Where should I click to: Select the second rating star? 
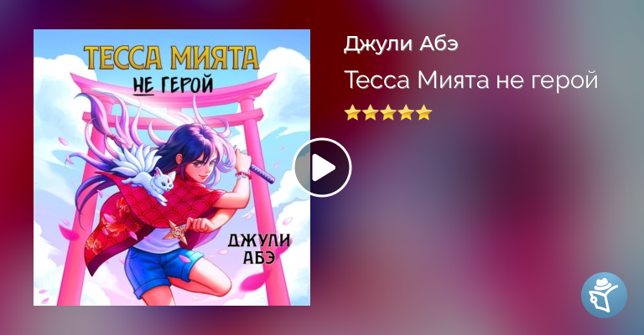point(371,112)
